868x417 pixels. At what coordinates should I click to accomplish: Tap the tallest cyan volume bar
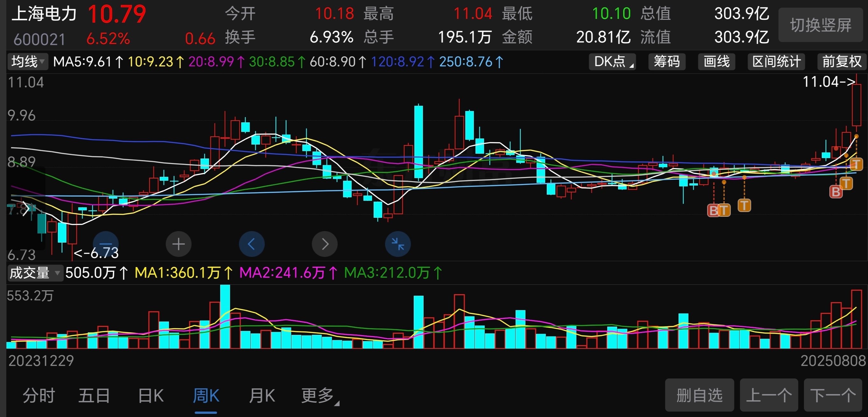click(225, 316)
